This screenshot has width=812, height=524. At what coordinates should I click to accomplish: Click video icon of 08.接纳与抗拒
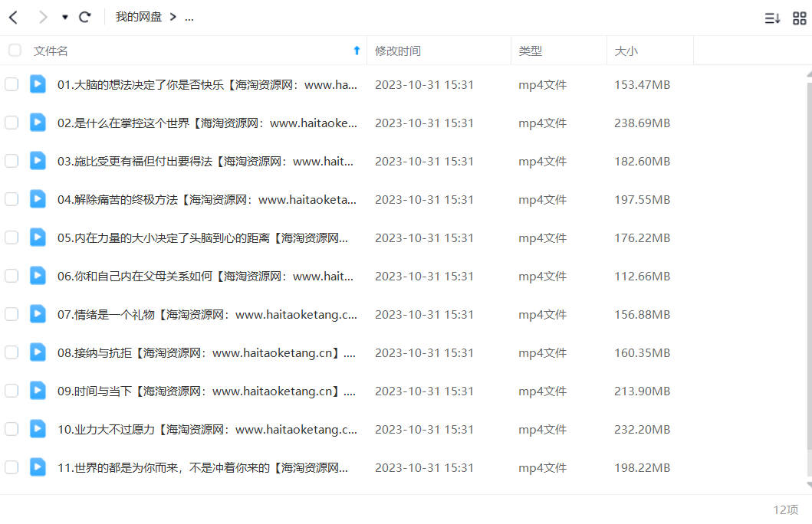coord(38,352)
